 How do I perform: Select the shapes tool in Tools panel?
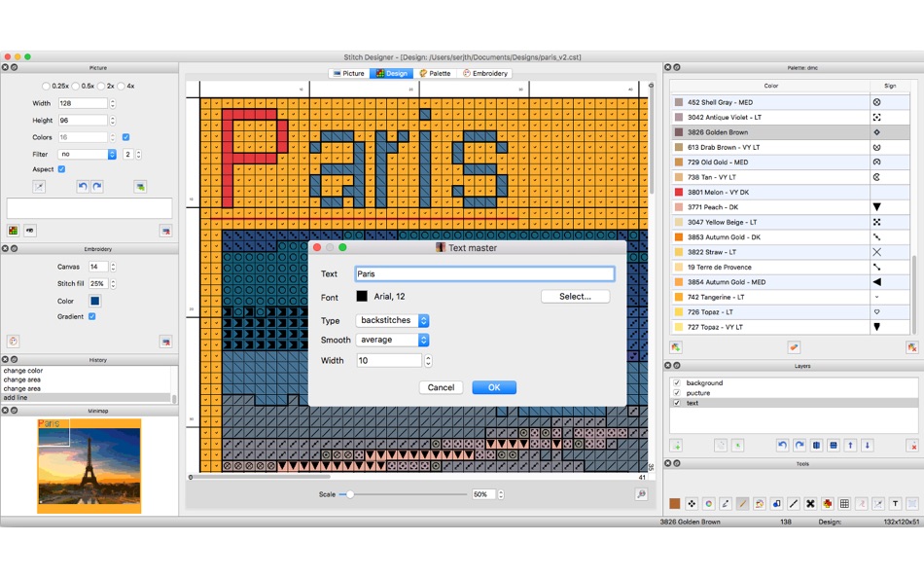(x=777, y=504)
